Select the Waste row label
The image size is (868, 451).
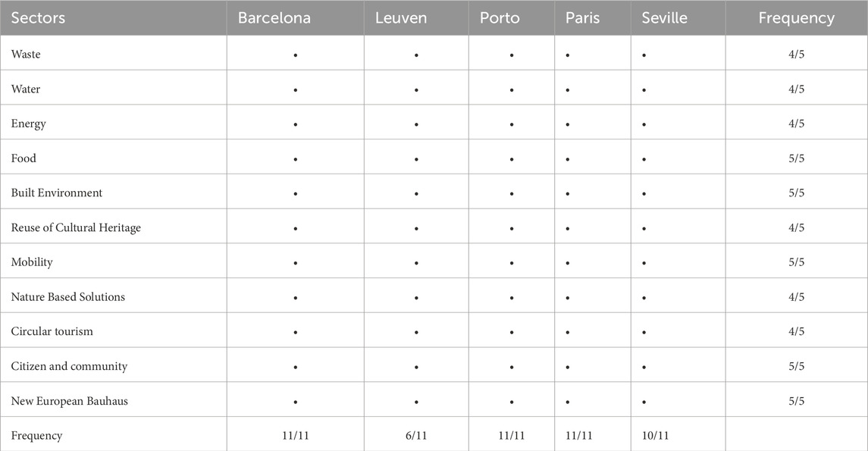pos(25,55)
